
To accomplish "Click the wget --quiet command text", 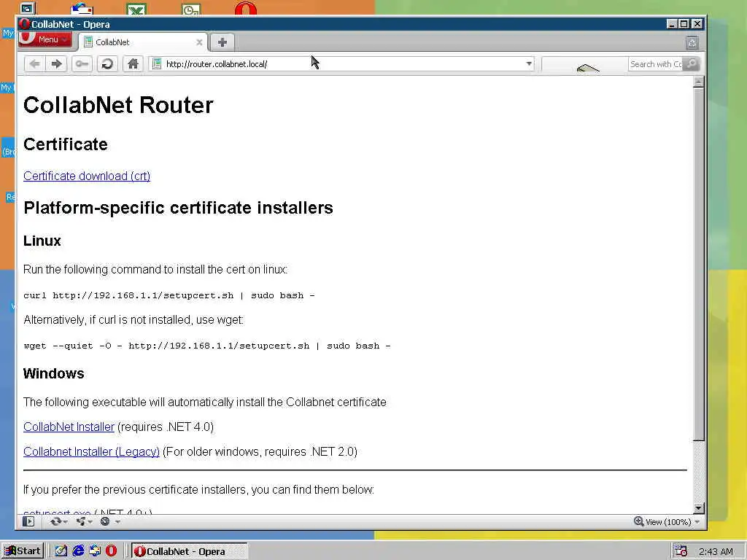I will 206,346.
